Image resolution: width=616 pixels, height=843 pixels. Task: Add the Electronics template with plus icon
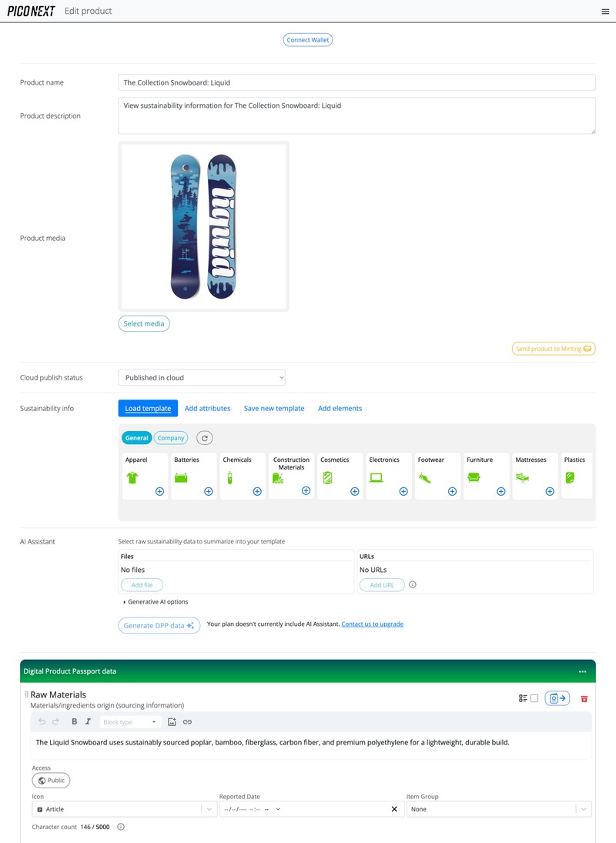403,491
